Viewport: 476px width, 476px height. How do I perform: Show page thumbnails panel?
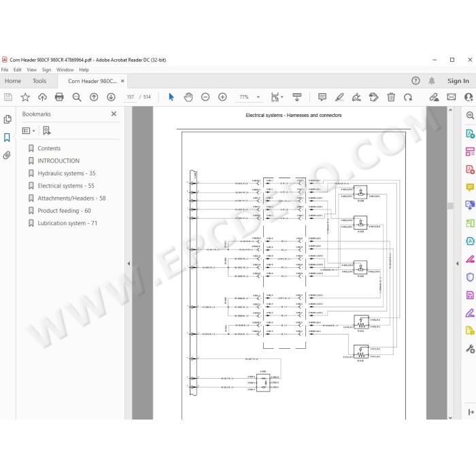pyautogui.click(x=7, y=119)
